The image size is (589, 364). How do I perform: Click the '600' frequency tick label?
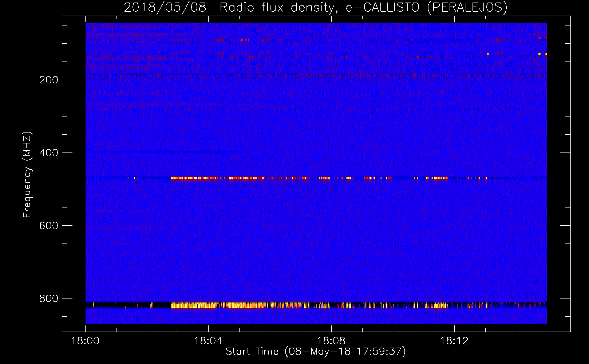[49, 226]
